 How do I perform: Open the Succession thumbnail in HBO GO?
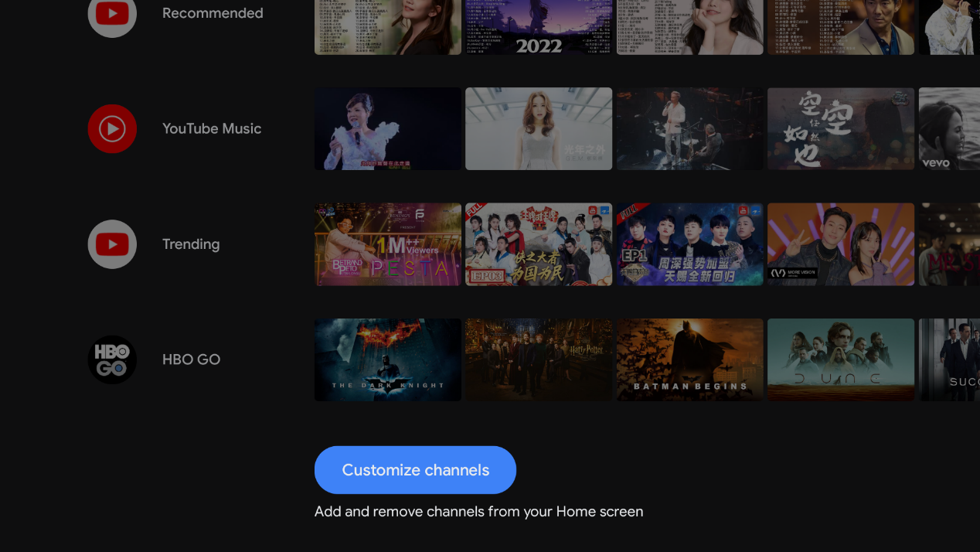[949, 359]
